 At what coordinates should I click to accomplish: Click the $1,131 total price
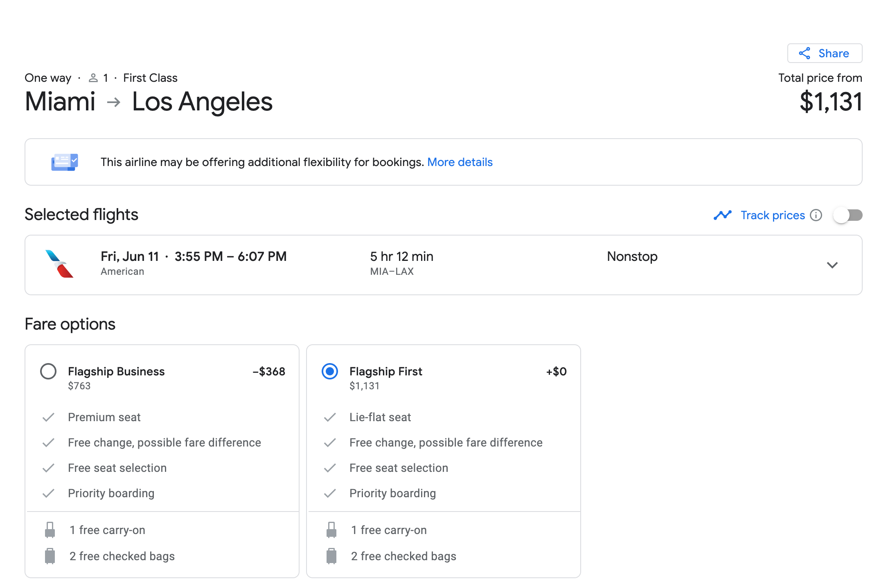pyautogui.click(x=831, y=102)
